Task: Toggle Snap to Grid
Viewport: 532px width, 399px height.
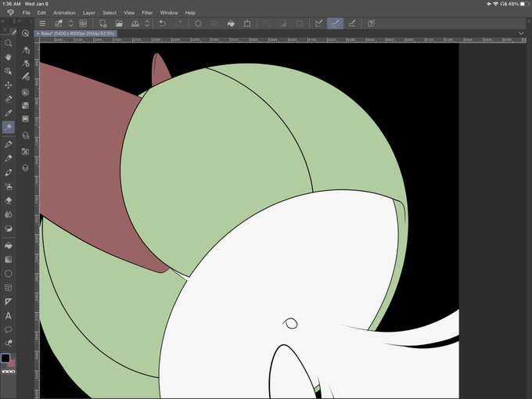Action: coord(352,23)
